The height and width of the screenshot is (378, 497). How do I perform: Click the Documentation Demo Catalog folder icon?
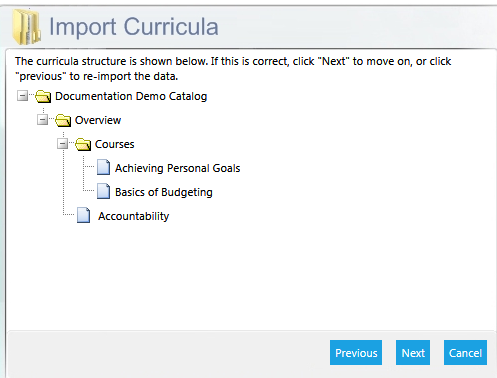coord(43,96)
